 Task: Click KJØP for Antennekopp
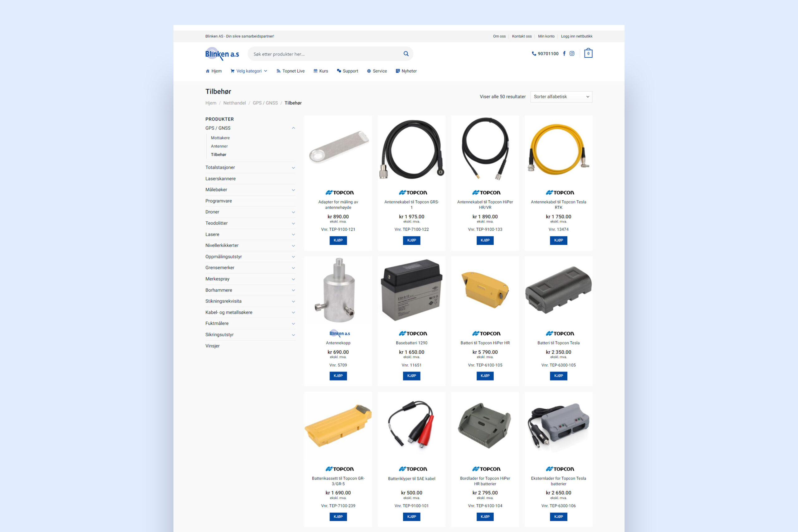[338, 376]
